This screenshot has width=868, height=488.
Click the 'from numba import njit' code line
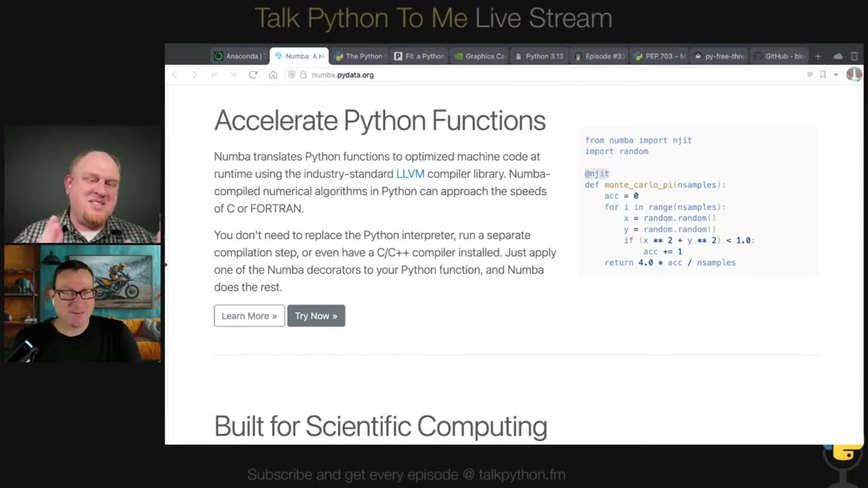click(x=638, y=140)
